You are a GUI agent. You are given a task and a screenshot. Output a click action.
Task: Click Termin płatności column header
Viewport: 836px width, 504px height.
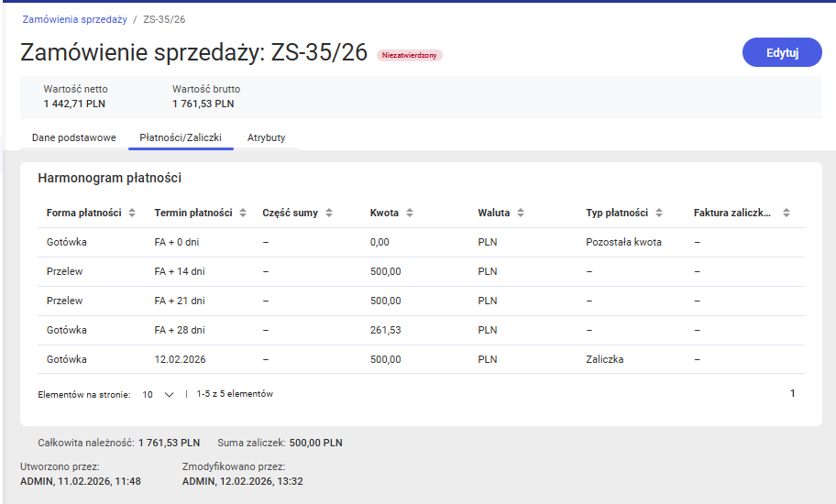(193, 213)
